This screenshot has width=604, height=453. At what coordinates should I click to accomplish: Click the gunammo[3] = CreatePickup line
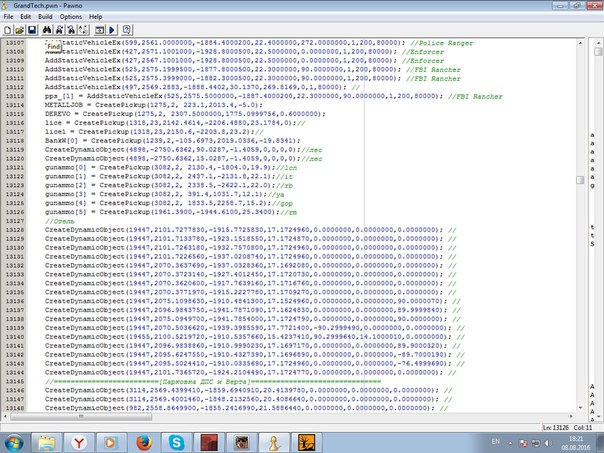tap(164, 194)
